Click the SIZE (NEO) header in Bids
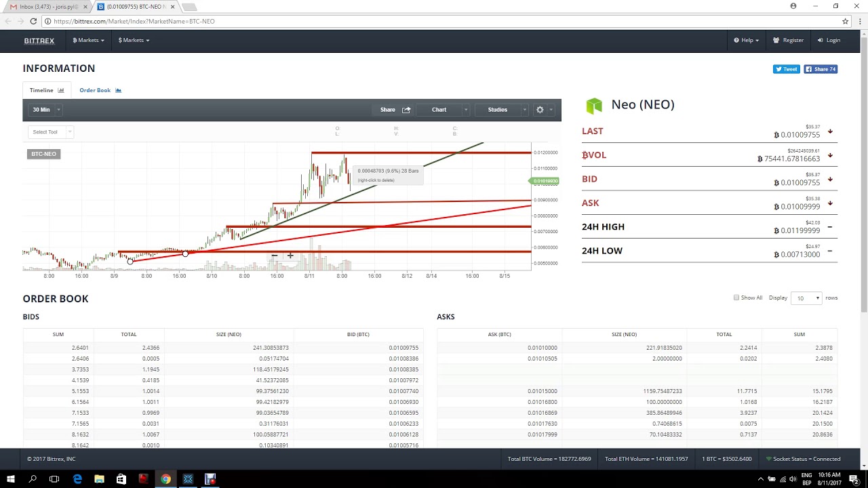 pos(229,334)
